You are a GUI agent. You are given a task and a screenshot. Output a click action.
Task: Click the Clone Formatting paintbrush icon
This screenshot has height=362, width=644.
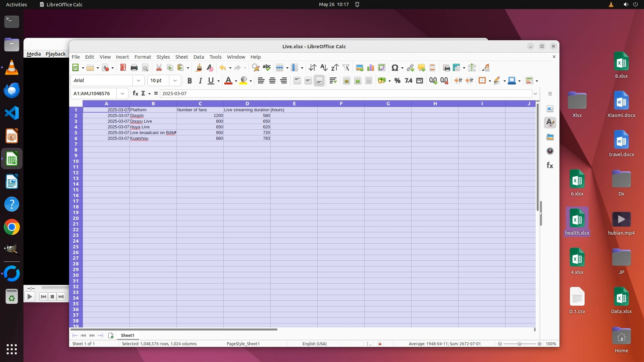coord(199,68)
